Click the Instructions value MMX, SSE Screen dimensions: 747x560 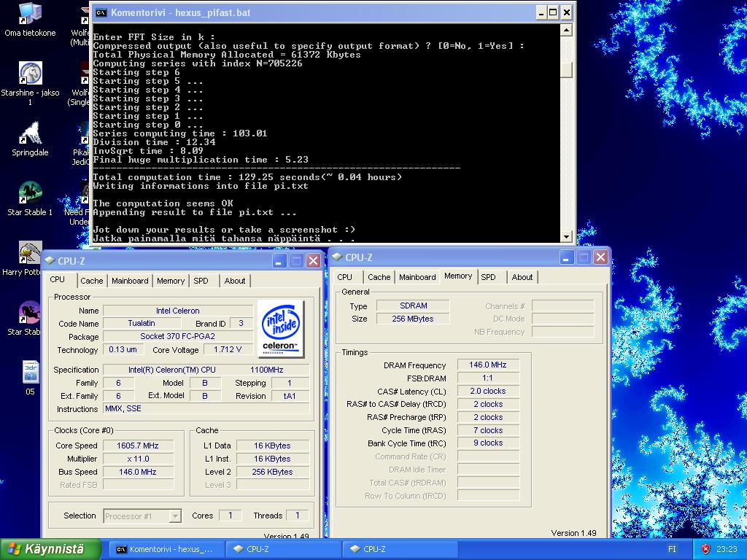[206, 408]
